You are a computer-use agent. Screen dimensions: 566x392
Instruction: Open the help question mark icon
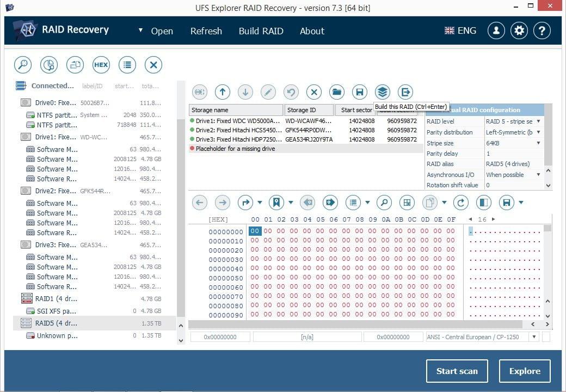point(542,30)
